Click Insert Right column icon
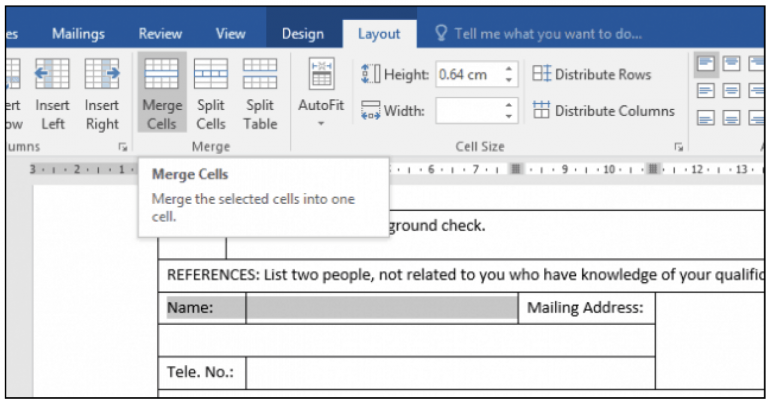Viewport: 768px width, 400px height. 102,94
